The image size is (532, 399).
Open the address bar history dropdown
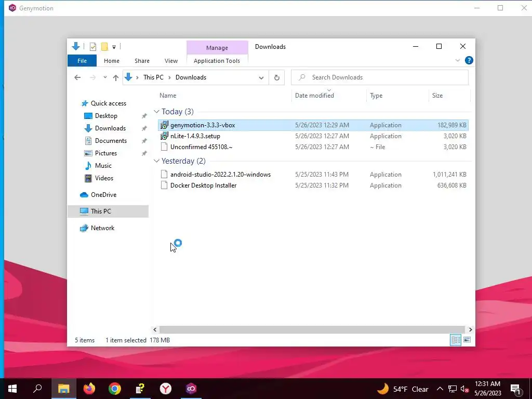261,78
